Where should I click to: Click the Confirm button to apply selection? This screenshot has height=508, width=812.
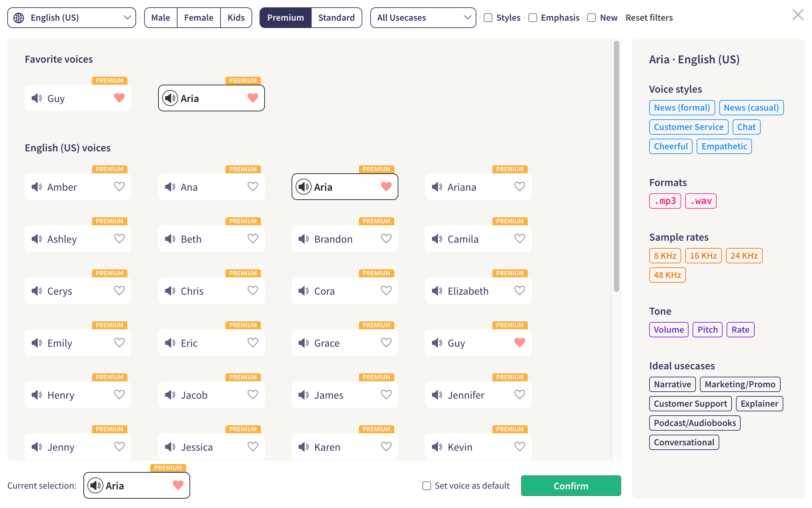570,485
